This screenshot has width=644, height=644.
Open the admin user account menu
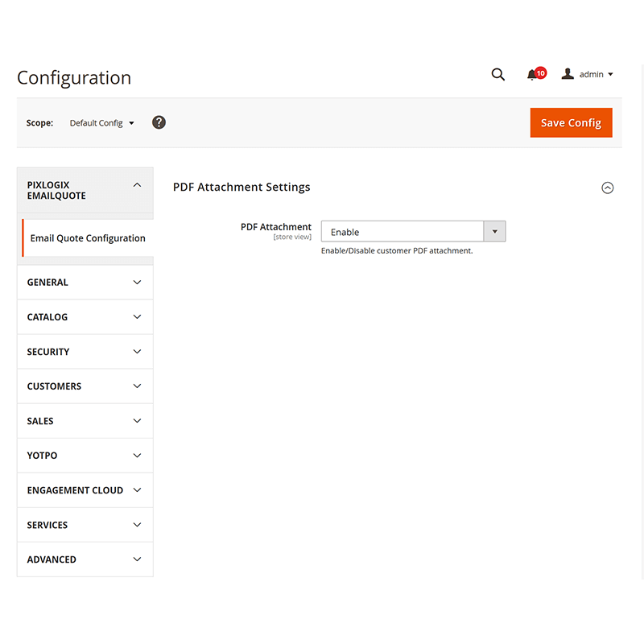click(593, 74)
